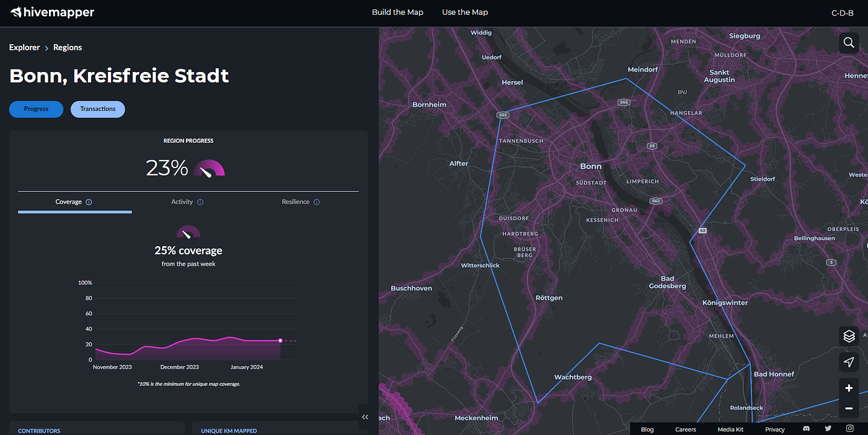868x435 pixels.
Task: Click the Hersel map label
Action: coord(512,83)
